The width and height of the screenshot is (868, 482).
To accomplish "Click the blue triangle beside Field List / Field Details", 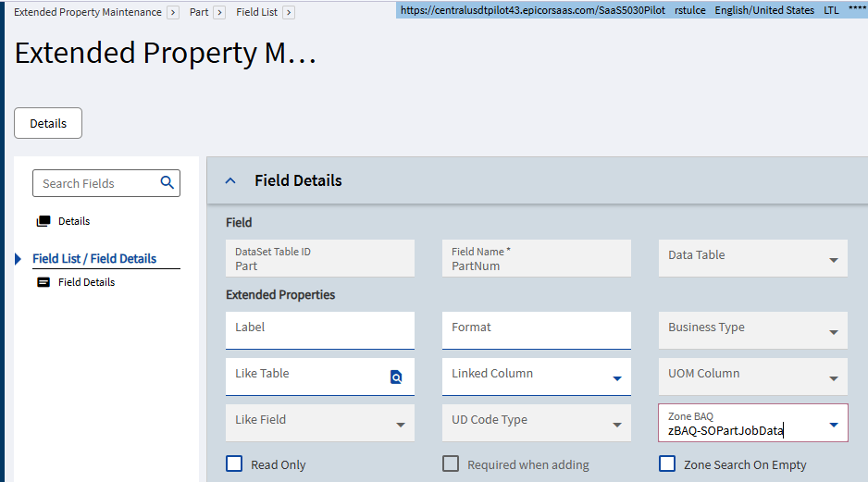I will coord(19,259).
